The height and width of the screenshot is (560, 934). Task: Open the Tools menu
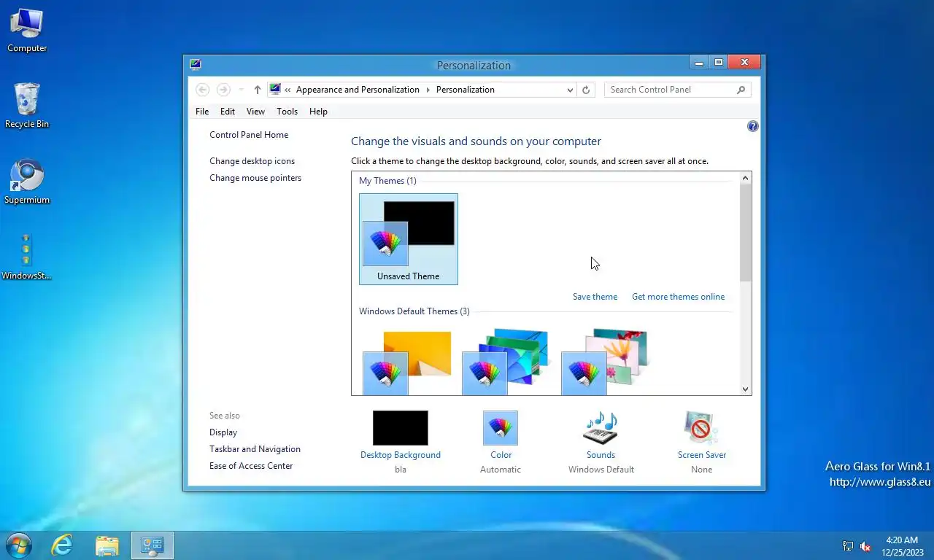click(x=287, y=112)
